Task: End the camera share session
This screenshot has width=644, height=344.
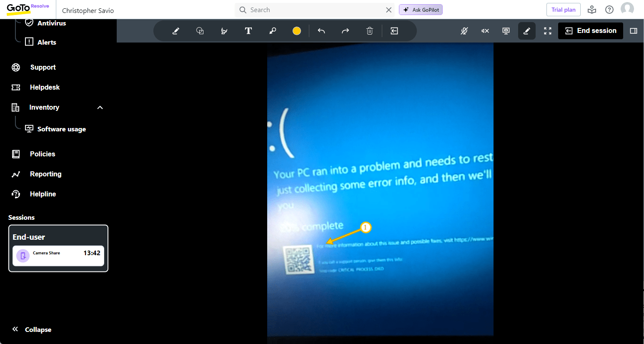Action: (591, 31)
